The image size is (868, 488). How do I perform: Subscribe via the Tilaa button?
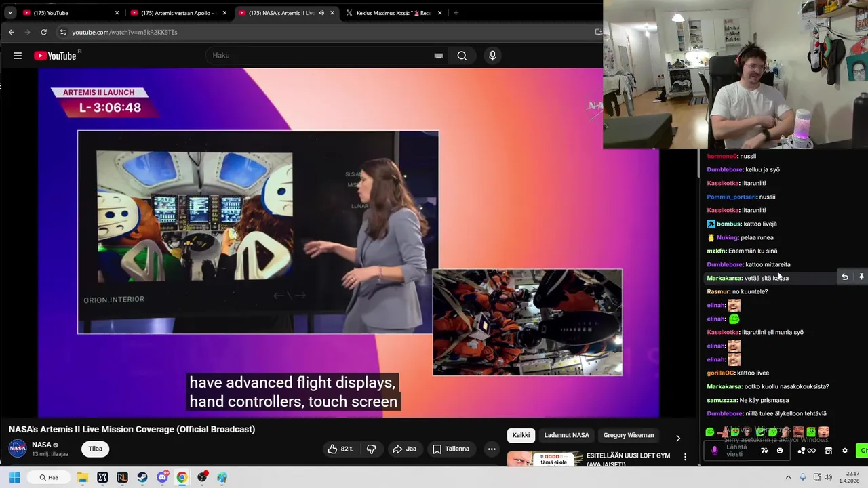[x=95, y=449]
